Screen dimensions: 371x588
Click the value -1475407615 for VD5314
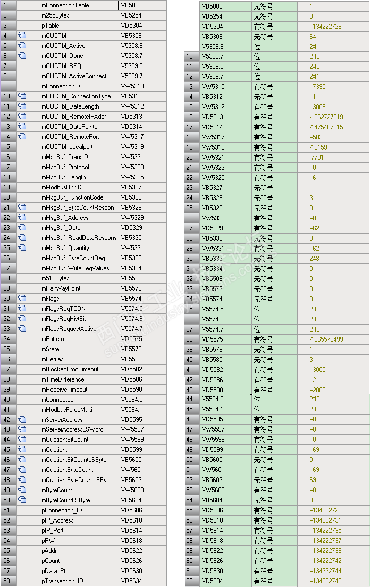(326, 127)
